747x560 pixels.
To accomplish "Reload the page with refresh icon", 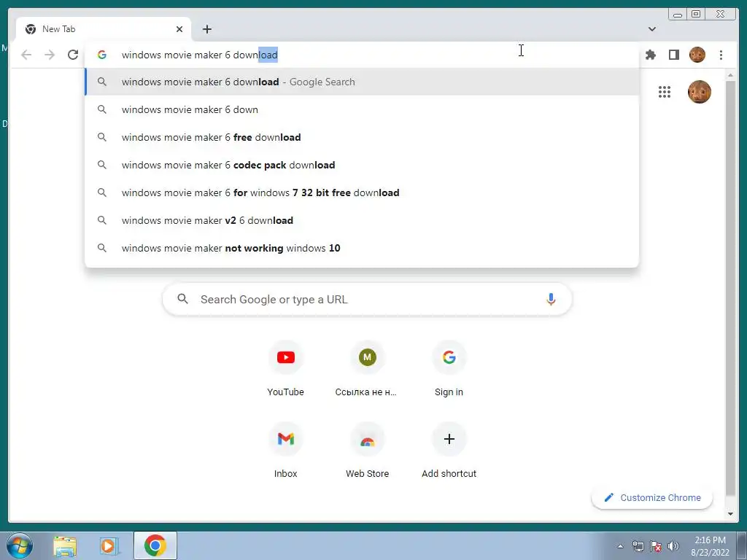I will pos(73,55).
